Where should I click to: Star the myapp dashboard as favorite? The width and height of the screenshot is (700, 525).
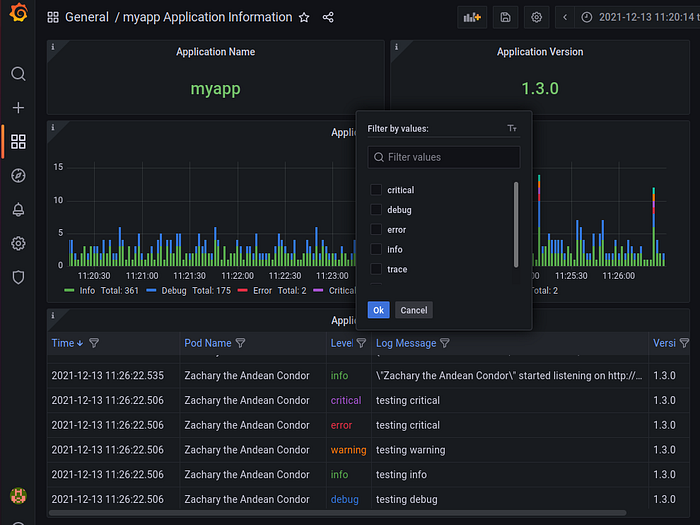point(304,17)
